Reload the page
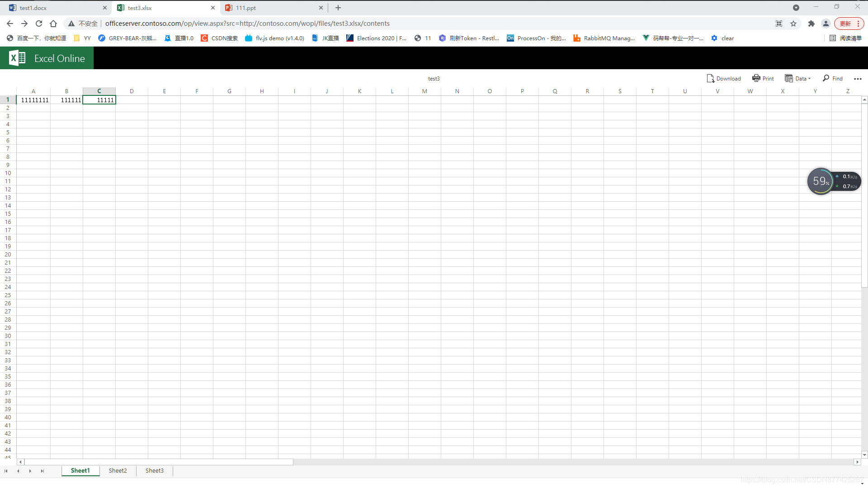 pyautogui.click(x=39, y=24)
